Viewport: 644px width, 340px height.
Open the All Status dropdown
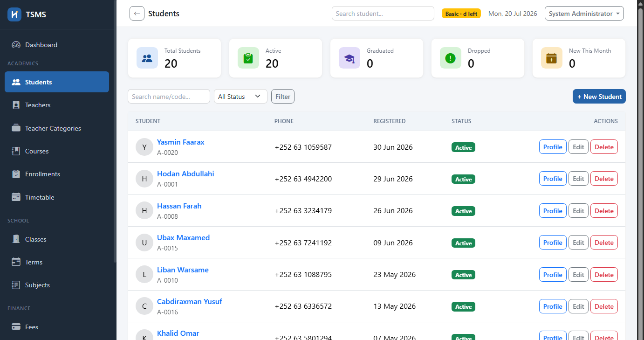(x=240, y=97)
